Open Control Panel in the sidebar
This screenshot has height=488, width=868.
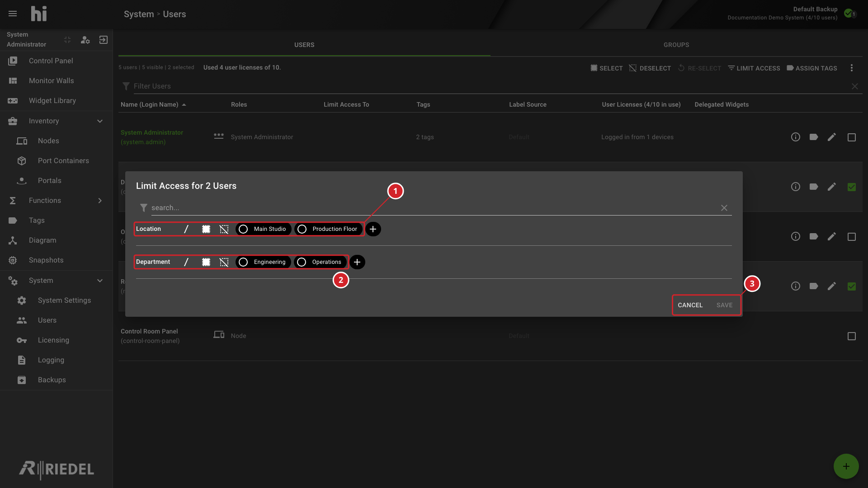pos(56,61)
